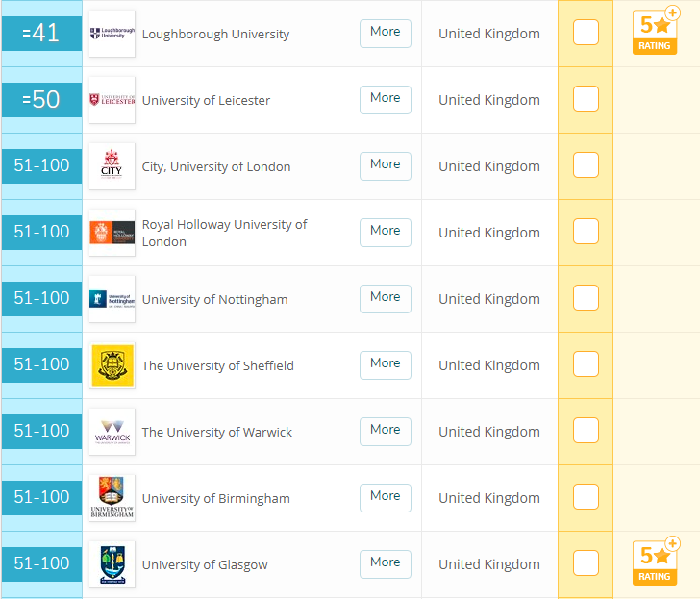Open the Royal Holloway University of London link

(x=224, y=233)
